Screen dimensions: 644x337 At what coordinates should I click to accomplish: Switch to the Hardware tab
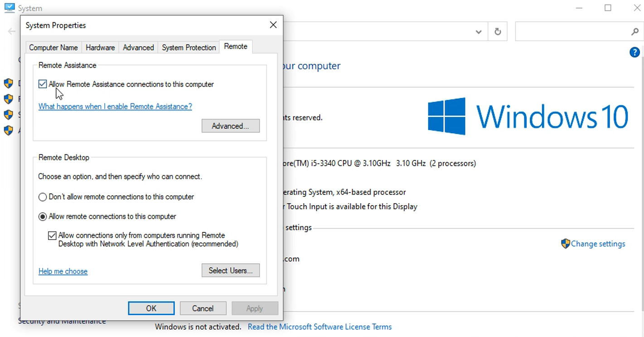tap(100, 47)
